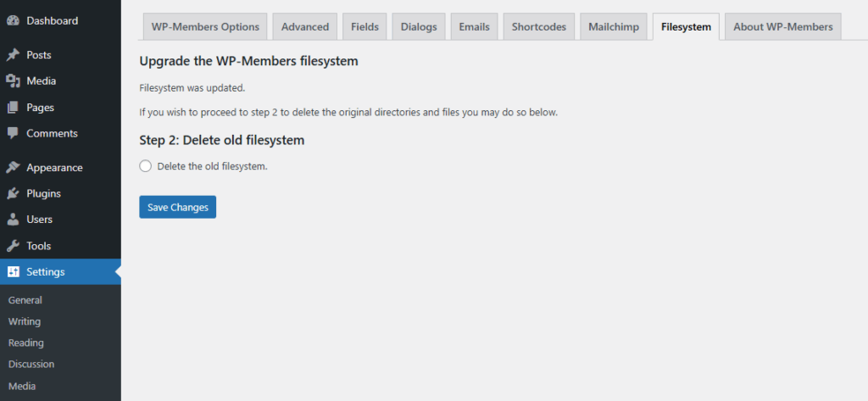Go to the Mailchimp tab
Screen dimensions: 868x401
coord(615,27)
